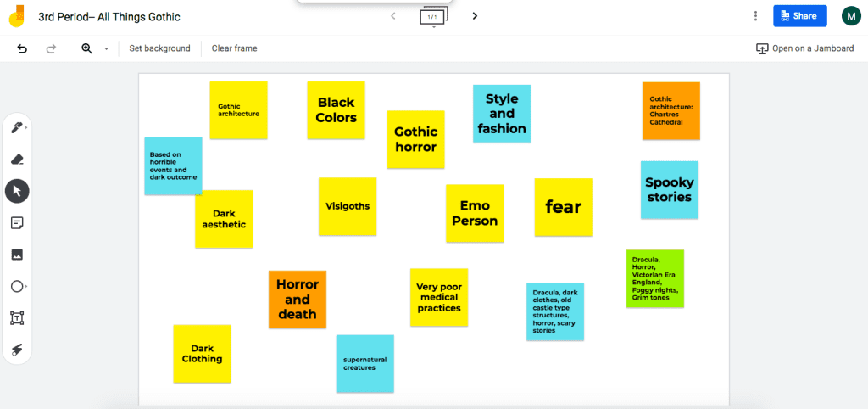Select the Eraser tool
Screen dimensions: 868x409
pos(17,159)
